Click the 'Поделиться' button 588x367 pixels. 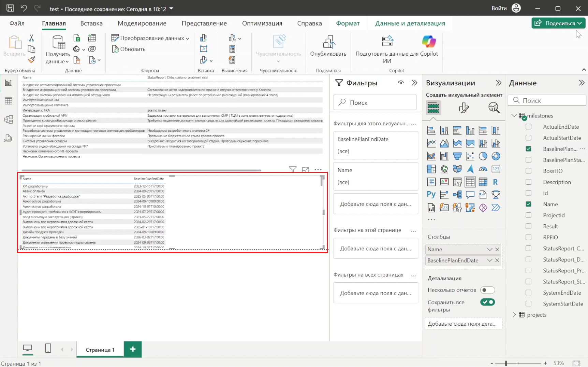click(x=558, y=23)
